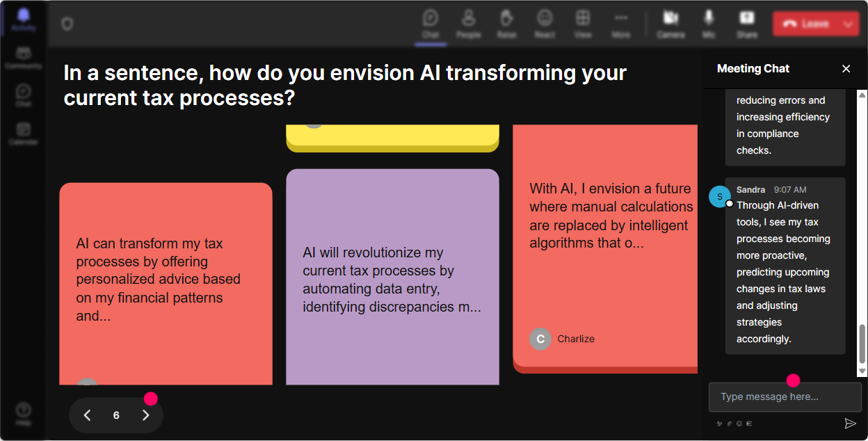868x441 pixels.
Task: Open the Activity tab in sidebar
Action: click(24, 19)
